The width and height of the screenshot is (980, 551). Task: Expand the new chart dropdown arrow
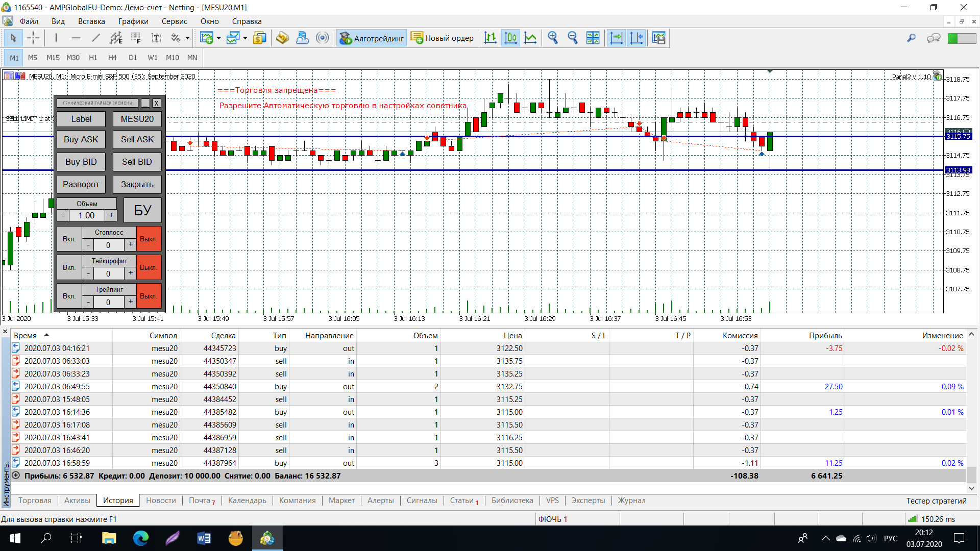[x=218, y=38]
